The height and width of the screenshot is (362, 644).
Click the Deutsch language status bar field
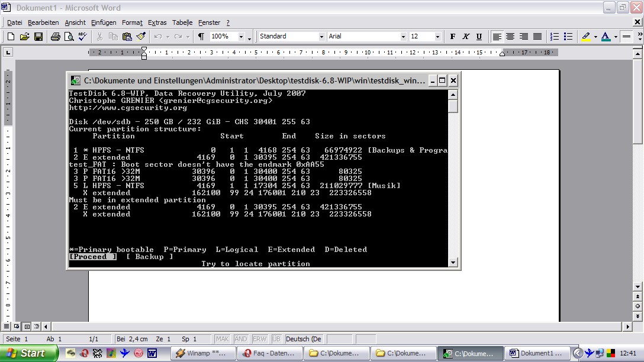(x=304, y=339)
